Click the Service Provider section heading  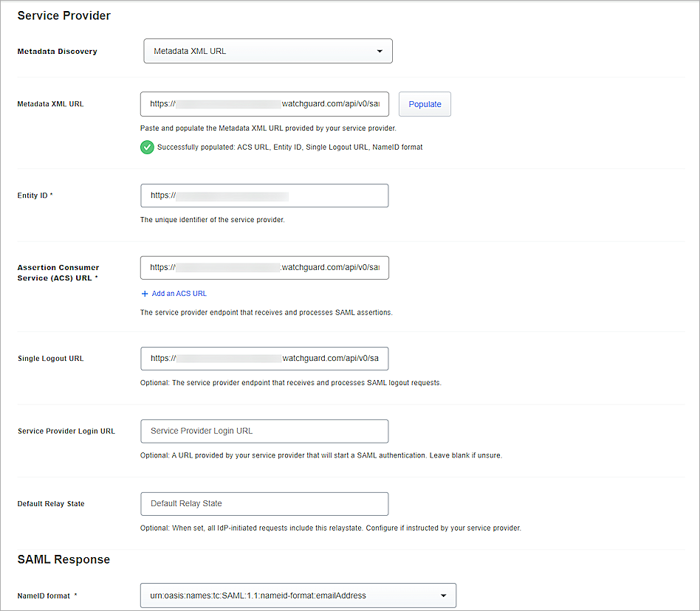64,15
